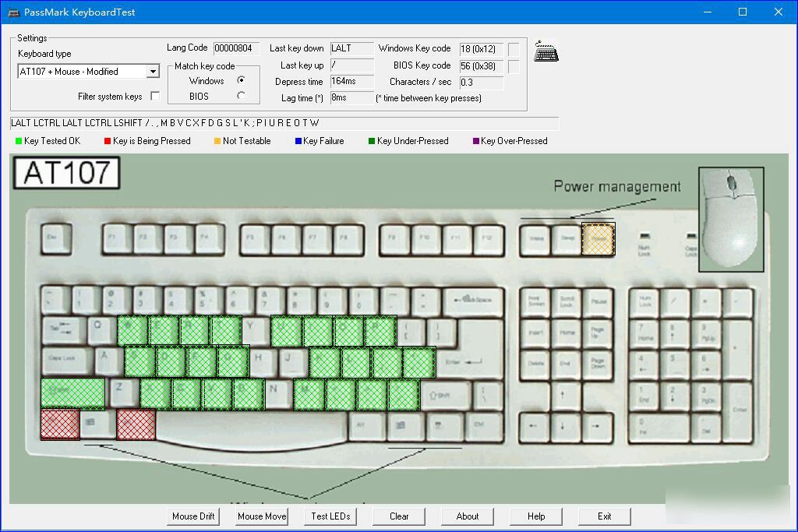The height and width of the screenshot is (532, 798).
Task: Click the untested Y key
Action: (256, 330)
